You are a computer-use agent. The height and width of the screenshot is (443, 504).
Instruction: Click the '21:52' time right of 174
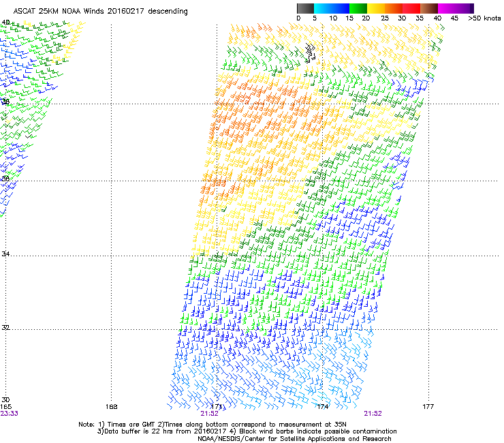[x=373, y=414]
